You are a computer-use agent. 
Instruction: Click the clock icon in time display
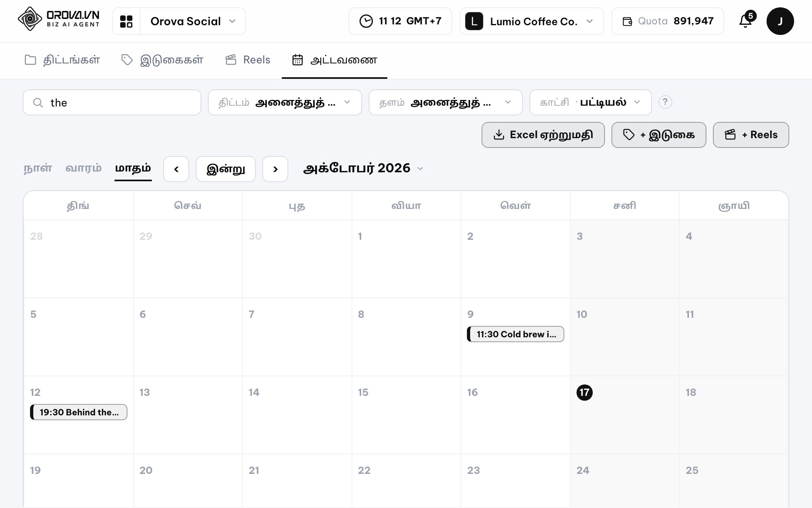click(366, 21)
